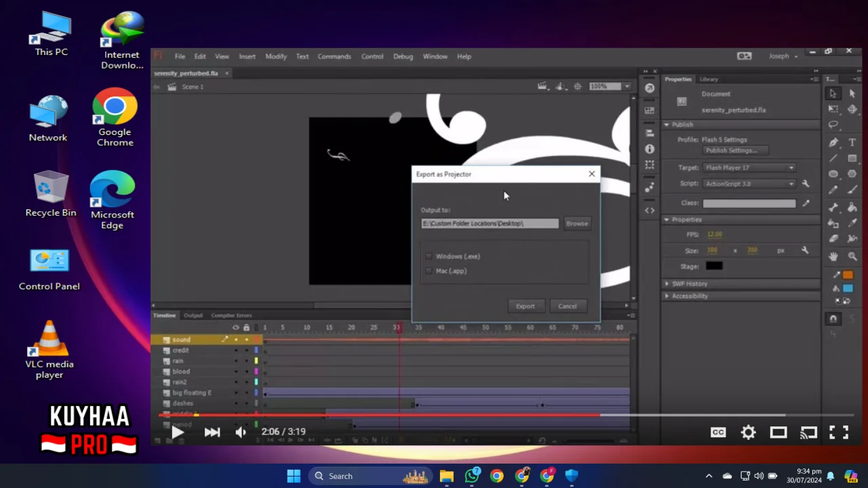Open the File menu

pyautogui.click(x=180, y=56)
